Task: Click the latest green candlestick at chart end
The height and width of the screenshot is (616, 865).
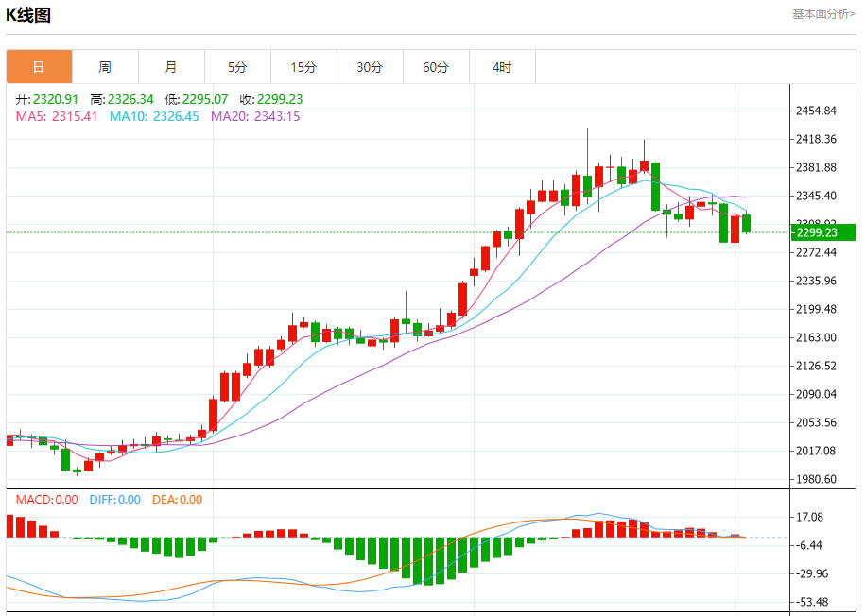Action: point(747,223)
